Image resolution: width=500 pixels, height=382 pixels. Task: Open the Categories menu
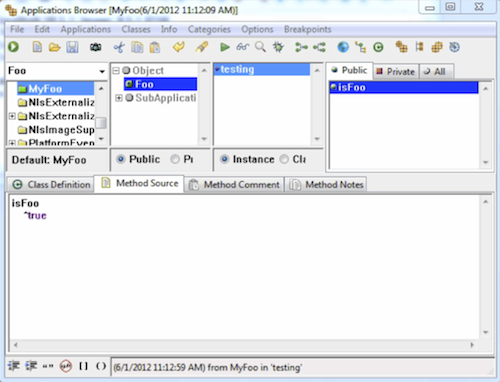point(209,29)
